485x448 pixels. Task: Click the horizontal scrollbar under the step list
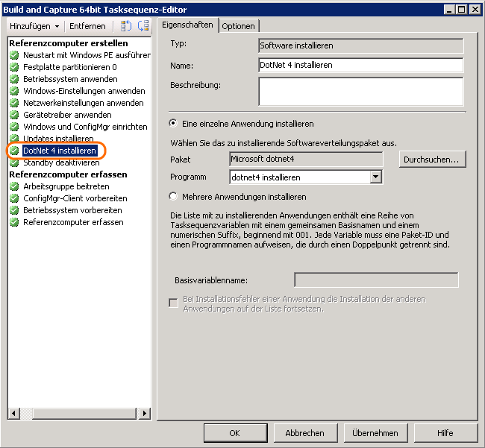78,414
